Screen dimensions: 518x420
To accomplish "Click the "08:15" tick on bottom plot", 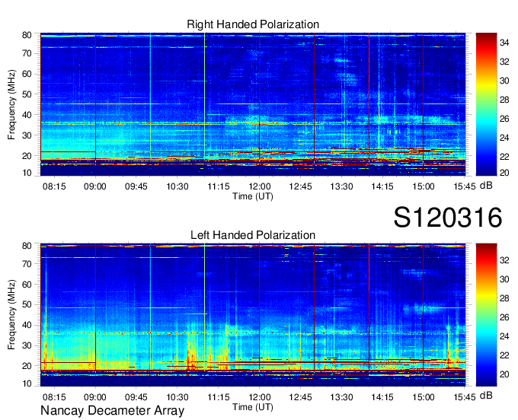I will (54, 397).
